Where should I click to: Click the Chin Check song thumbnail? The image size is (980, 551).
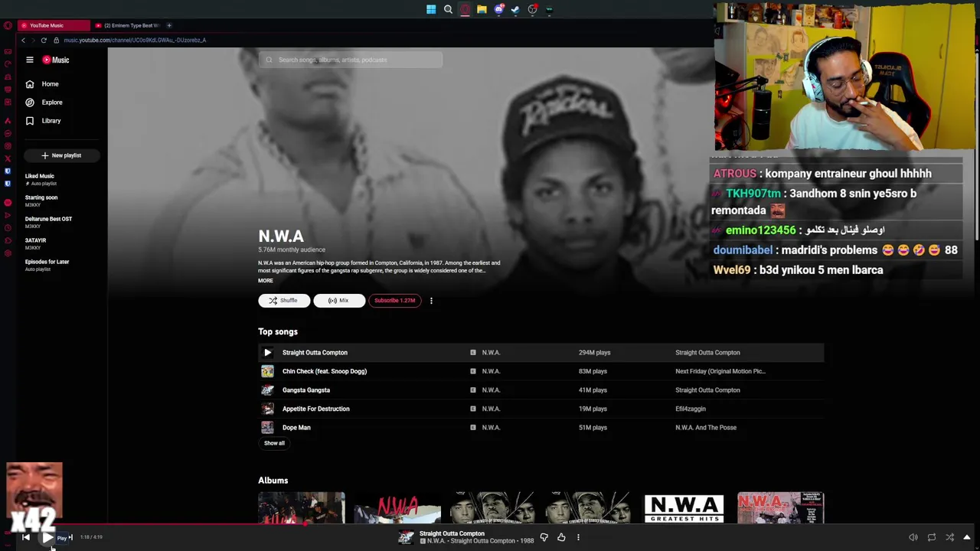click(x=267, y=371)
